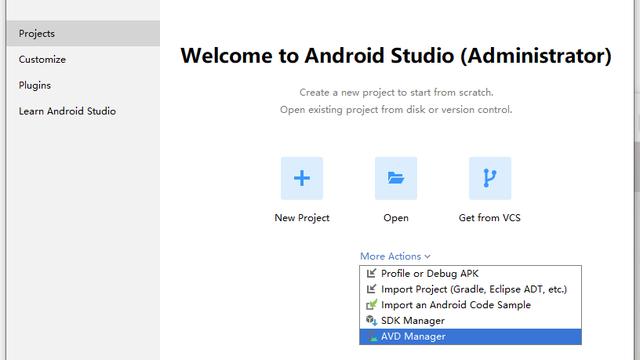This screenshot has height=360, width=640.
Task: Click the New Project label
Action: pos(302,218)
